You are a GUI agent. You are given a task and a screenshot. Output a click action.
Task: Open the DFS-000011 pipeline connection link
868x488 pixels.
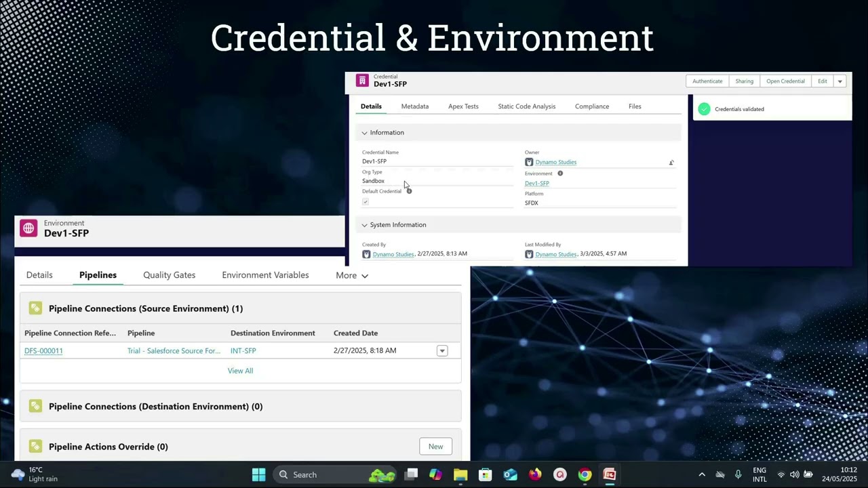43,350
